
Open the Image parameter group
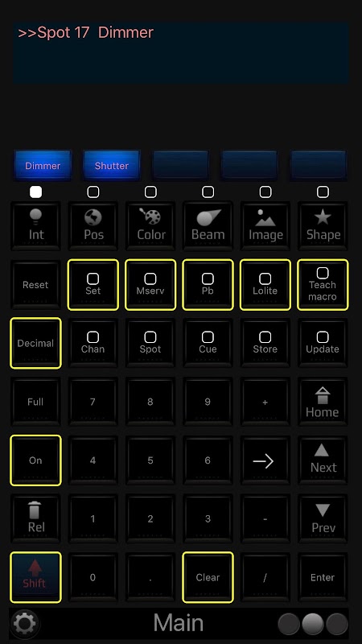265,226
